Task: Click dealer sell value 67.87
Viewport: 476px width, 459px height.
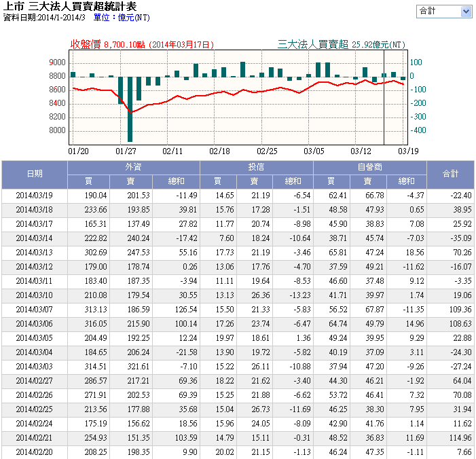Action: (375, 310)
